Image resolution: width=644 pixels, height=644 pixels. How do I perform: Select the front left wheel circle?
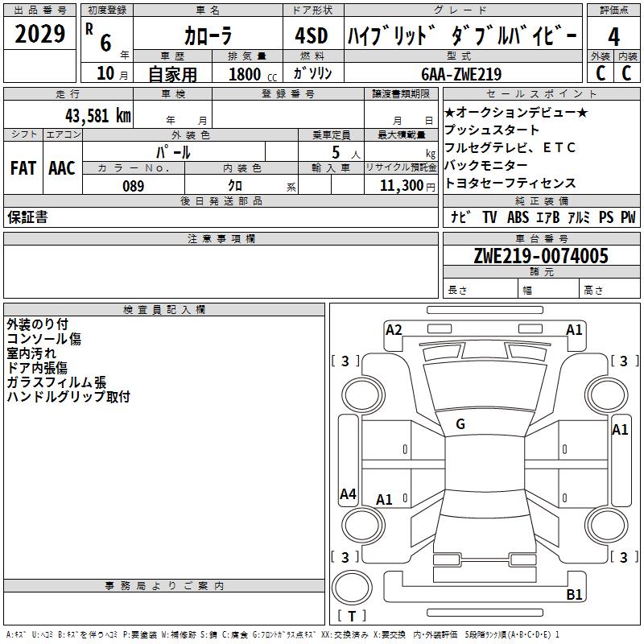coord(363,395)
